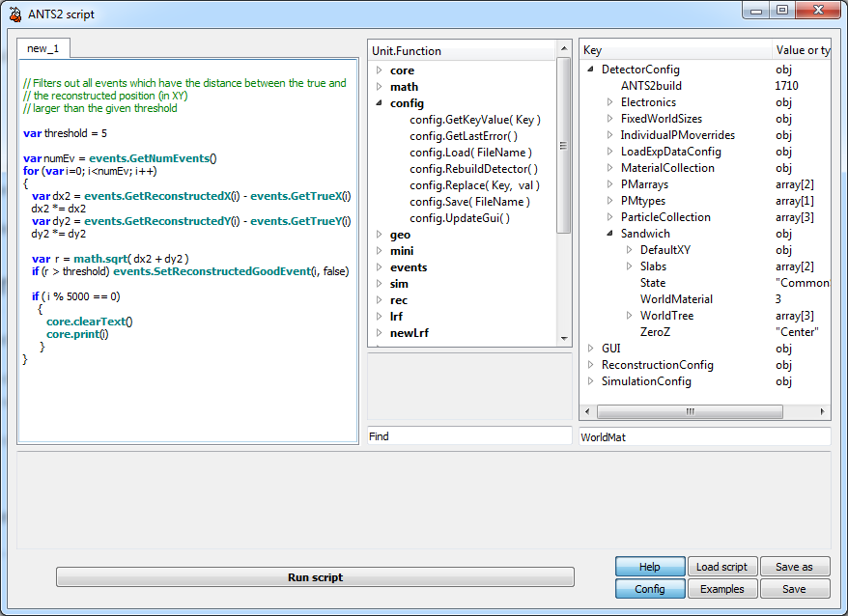Collapse the config unit node
The height and width of the screenshot is (616, 848).
tap(379, 103)
